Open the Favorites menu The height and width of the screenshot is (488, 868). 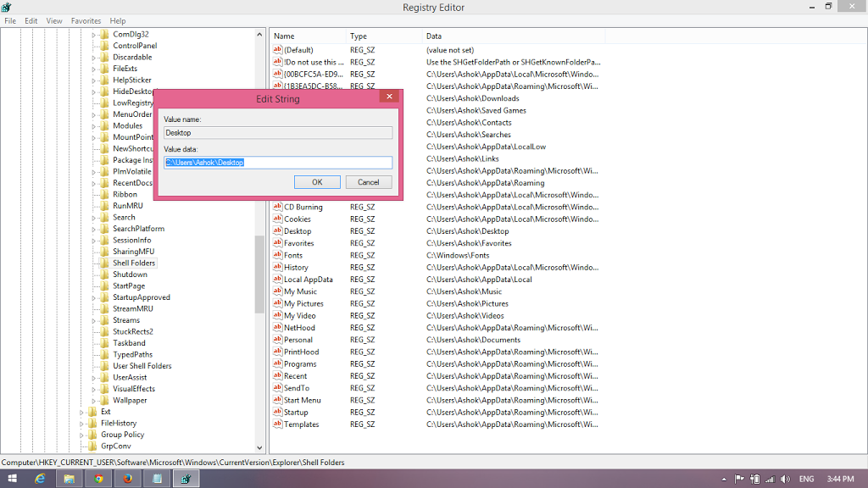[x=86, y=20]
